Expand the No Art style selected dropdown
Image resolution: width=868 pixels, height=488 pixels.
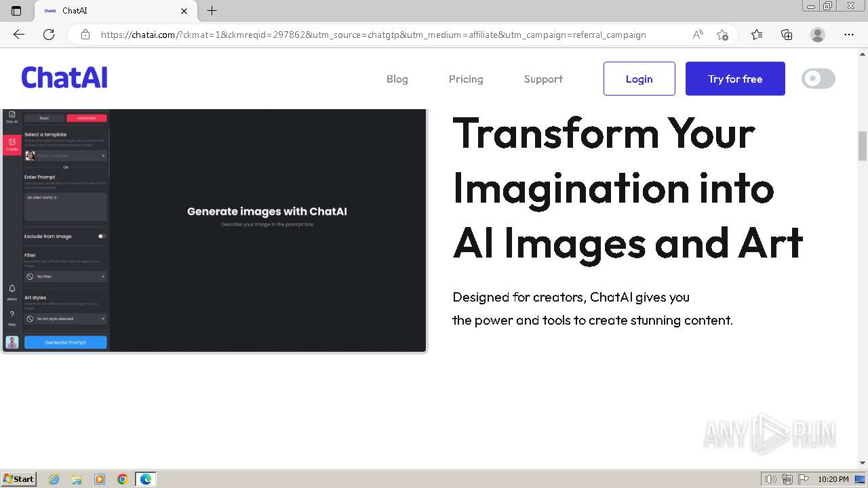coord(66,319)
